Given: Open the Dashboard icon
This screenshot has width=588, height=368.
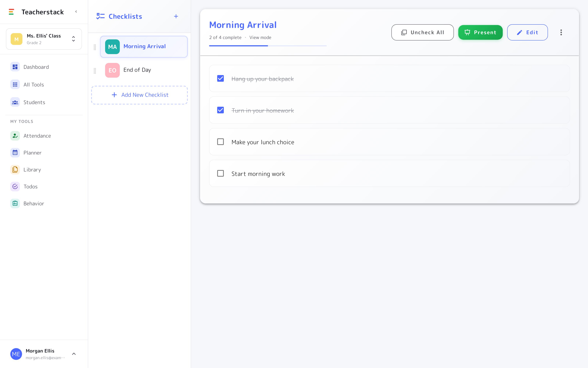Looking at the screenshot, I should pos(15,67).
